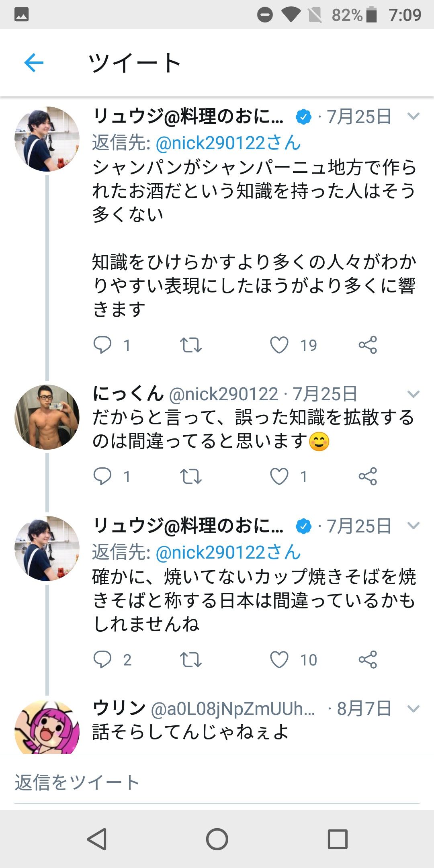
Task: Reply to the first tweet about Champagne
Action: pyautogui.click(x=102, y=345)
